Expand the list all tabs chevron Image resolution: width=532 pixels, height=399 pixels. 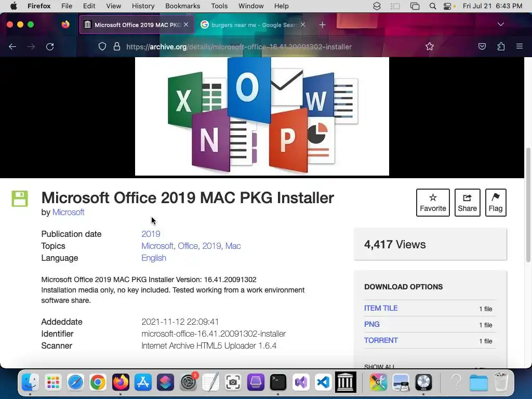click(x=500, y=24)
